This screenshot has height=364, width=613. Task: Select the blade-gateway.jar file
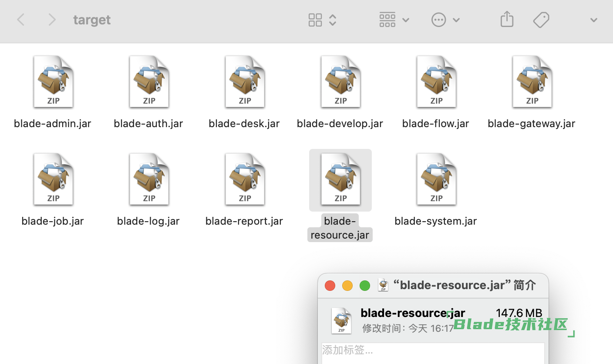pyautogui.click(x=532, y=82)
